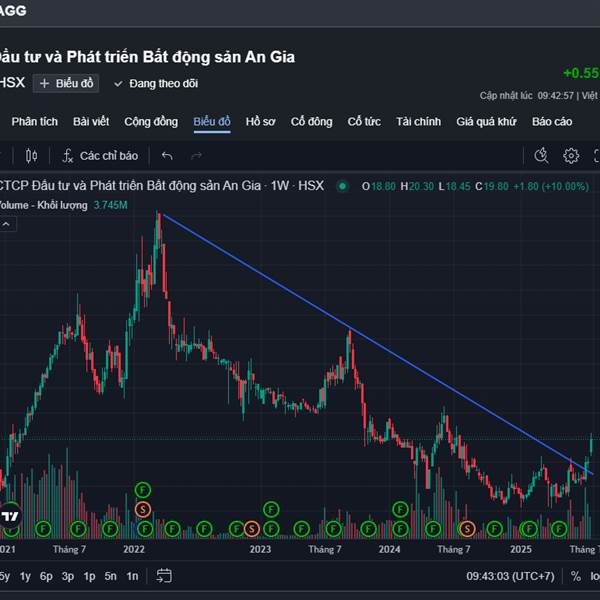This screenshot has height=600, width=600.
Task: Collapse the indicator legend arrow
Action: (x=7, y=224)
